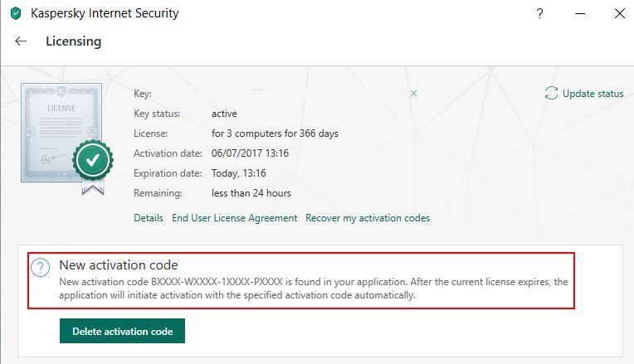
Task: Open help via the question mark icon
Action: click(539, 14)
